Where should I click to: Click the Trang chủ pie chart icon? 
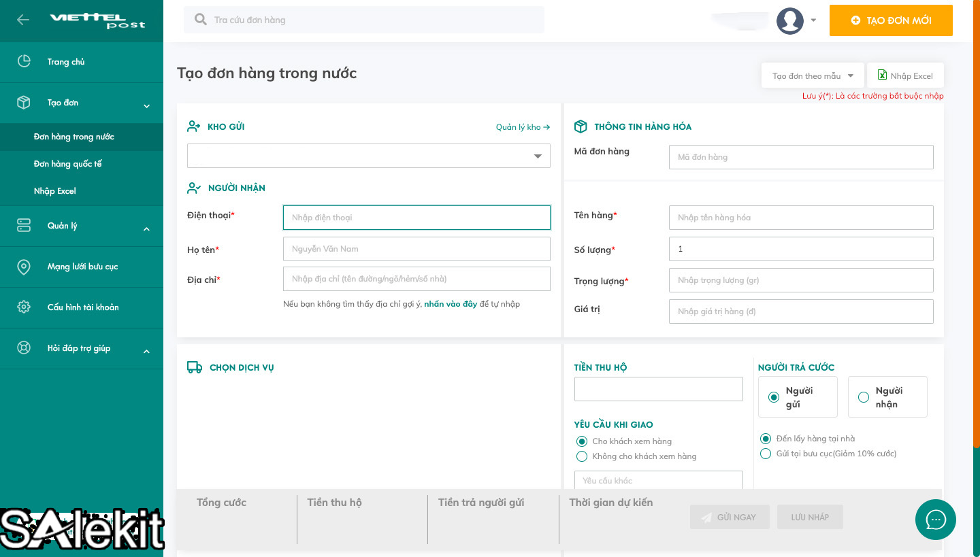[x=24, y=61]
